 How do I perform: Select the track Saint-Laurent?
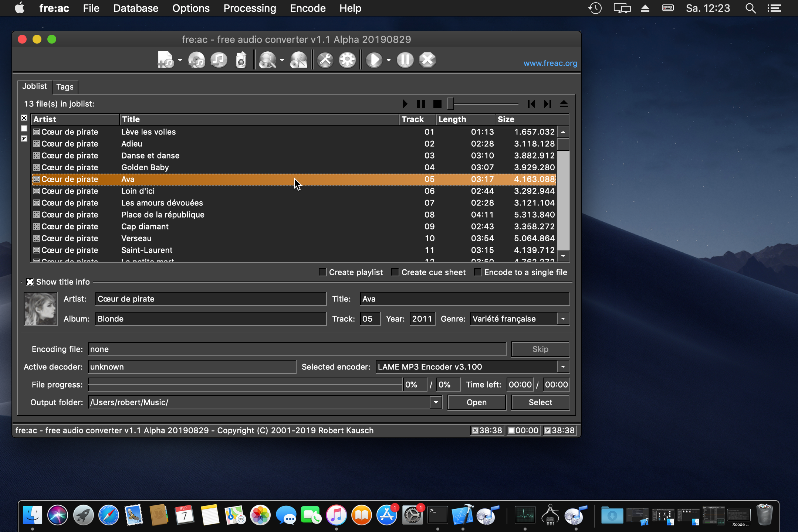pyautogui.click(x=294, y=250)
